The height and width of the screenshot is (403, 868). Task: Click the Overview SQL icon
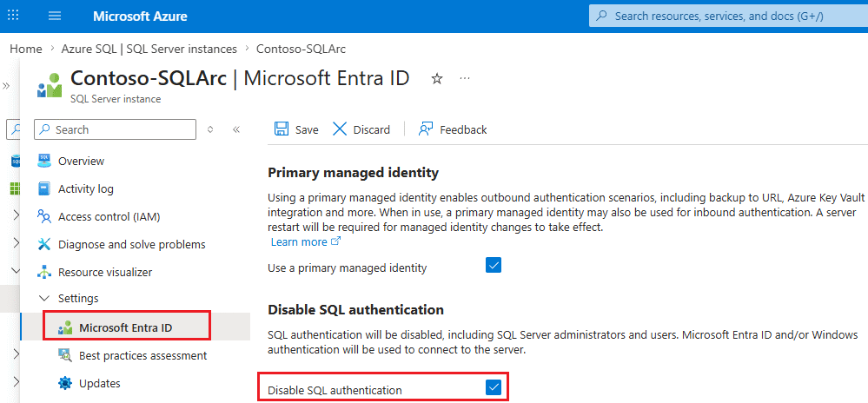coord(44,161)
